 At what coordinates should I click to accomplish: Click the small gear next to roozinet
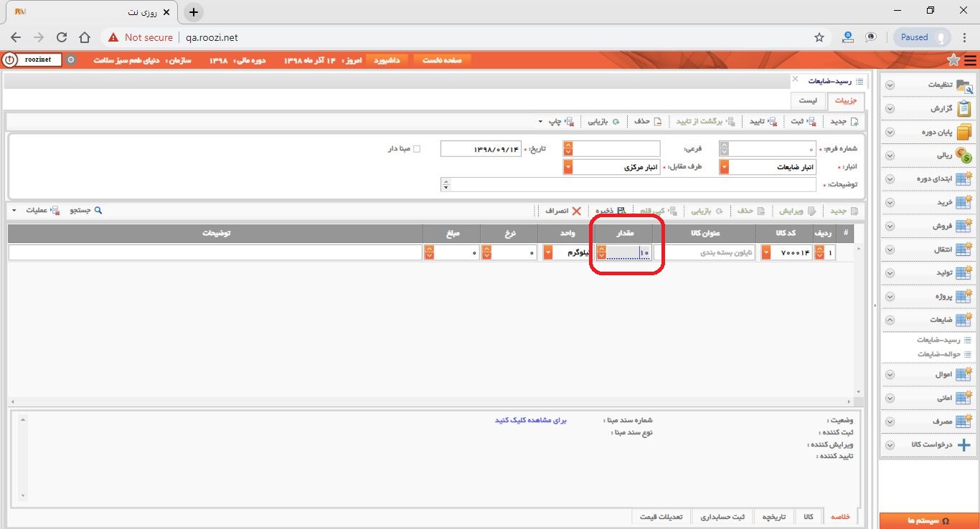pos(70,60)
